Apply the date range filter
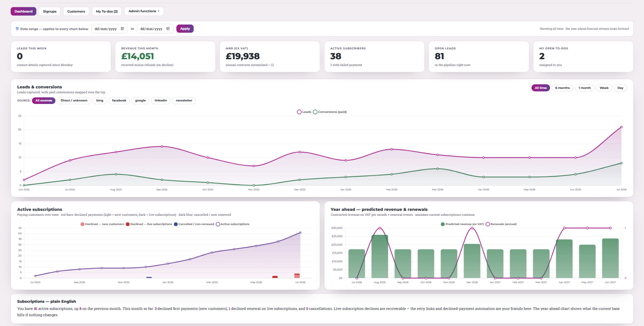 [x=185, y=29]
